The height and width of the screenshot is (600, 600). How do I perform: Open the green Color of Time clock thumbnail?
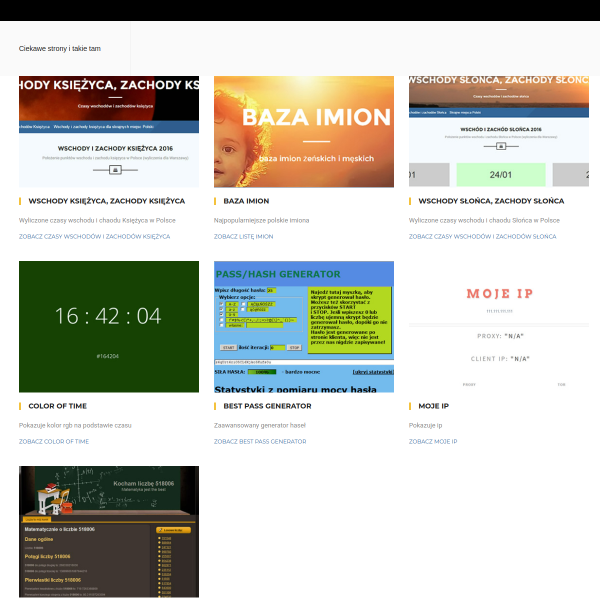click(x=109, y=327)
